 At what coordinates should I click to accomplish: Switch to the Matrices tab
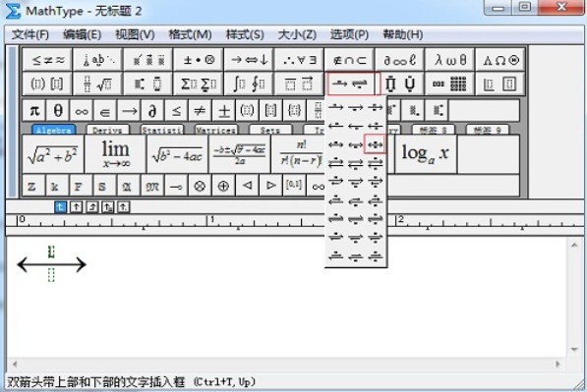[216, 130]
